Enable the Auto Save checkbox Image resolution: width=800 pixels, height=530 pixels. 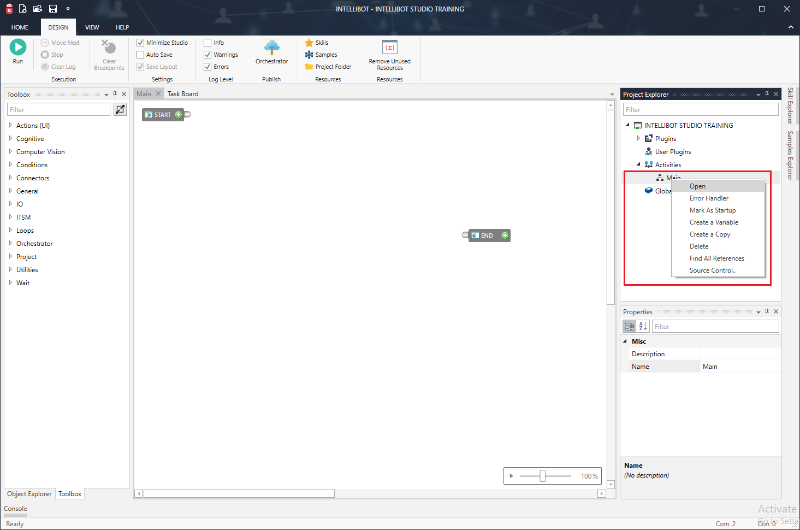(x=139, y=55)
